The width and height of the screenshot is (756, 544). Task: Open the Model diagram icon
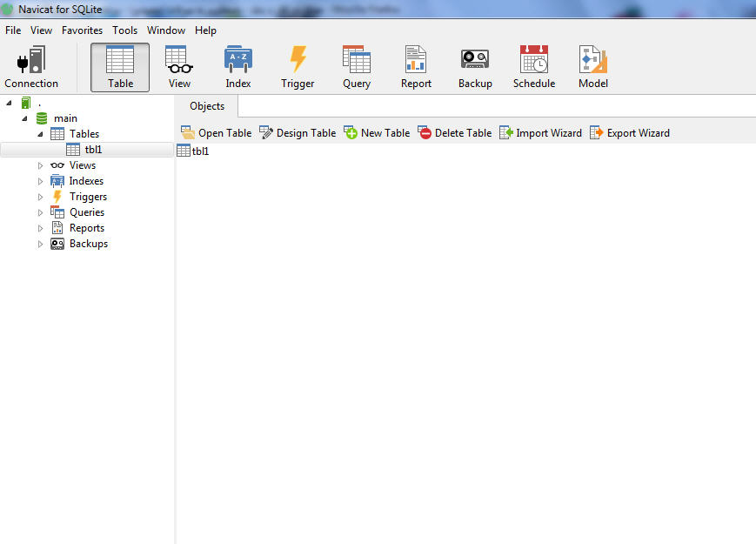coord(593,60)
